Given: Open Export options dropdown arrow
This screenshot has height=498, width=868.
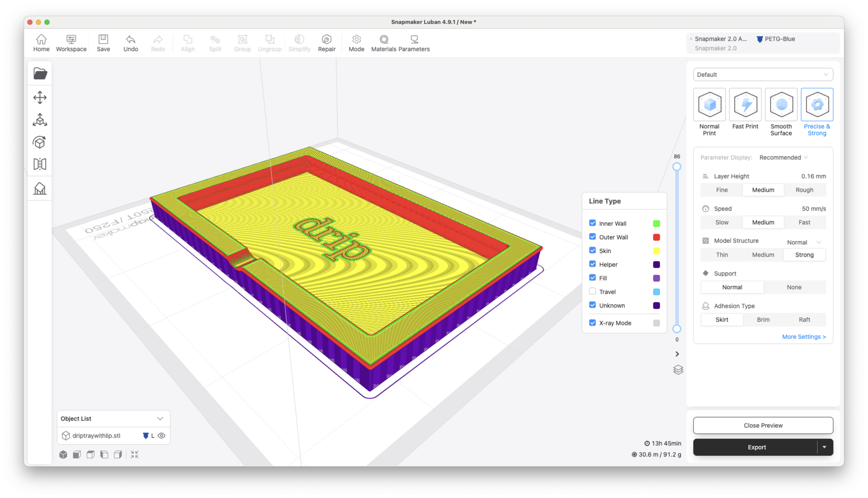Looking at the screenshot, I should coord(825,447).
